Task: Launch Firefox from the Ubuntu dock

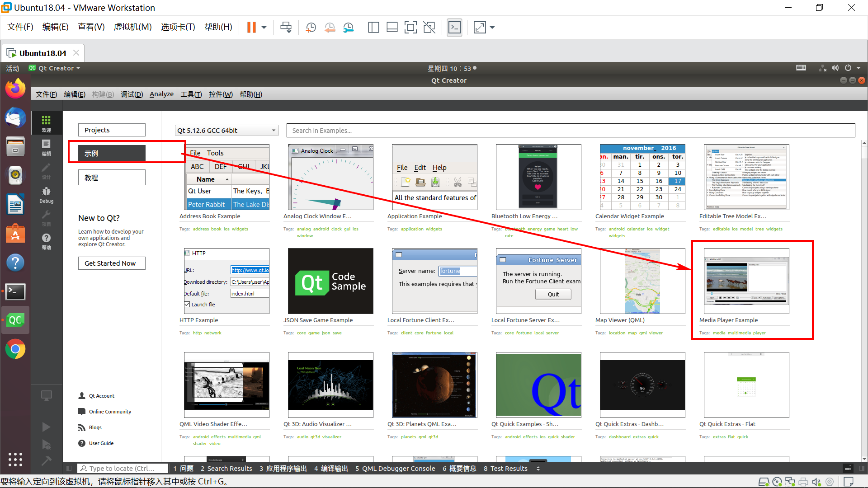Action: pyautogui.click(x=15, y=89)
